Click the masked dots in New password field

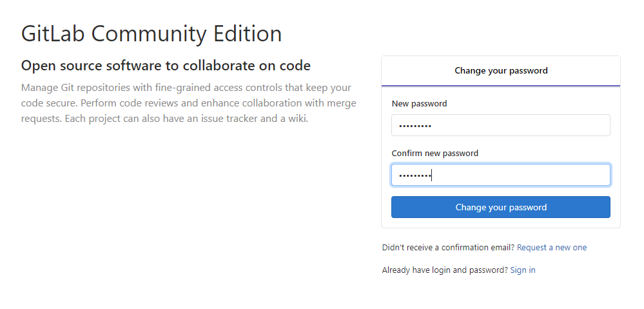click(415, 126)
